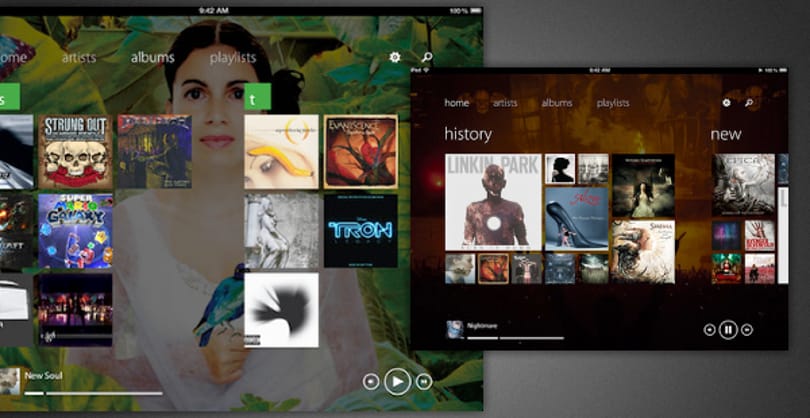
Task: Seek on Nightmare progress bar
Action: (516, 338)
